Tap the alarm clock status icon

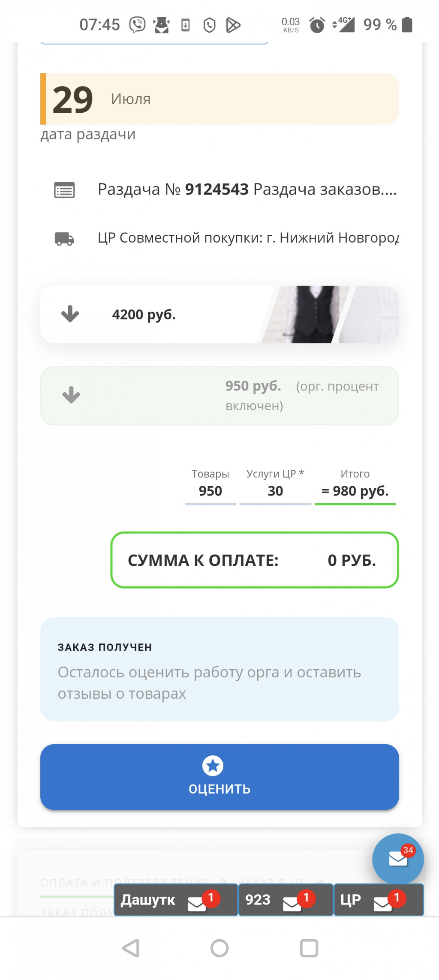point(317,25)
